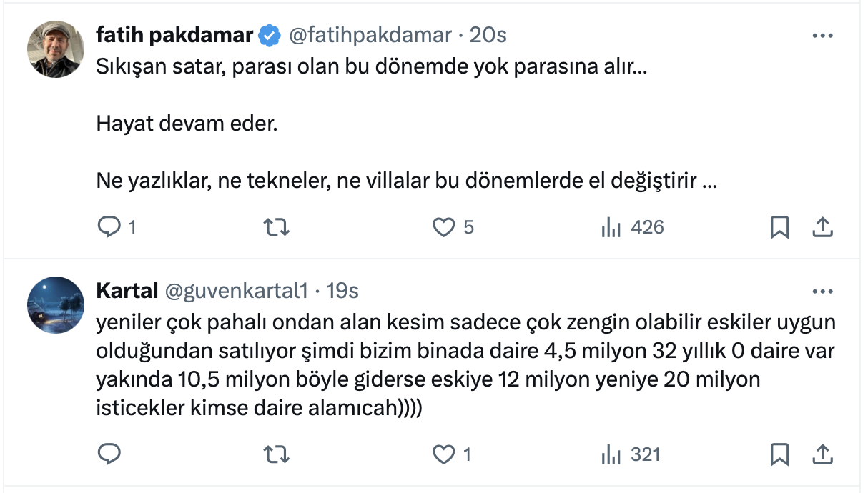868x493 pixels.
Task: Open more options on fatih pakdamar's tweet
Action: pyautogui.click(x=823, y=35)
